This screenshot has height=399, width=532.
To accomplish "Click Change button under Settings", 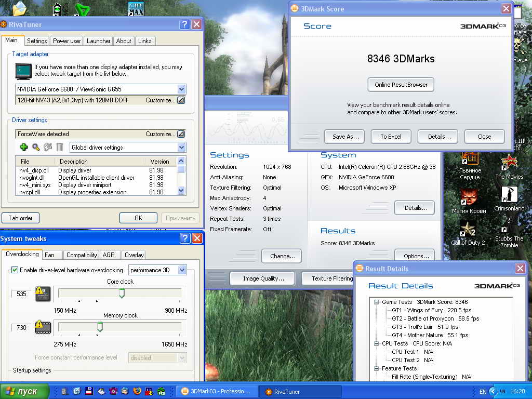I will pyautogui.click(x=282, y=256).
